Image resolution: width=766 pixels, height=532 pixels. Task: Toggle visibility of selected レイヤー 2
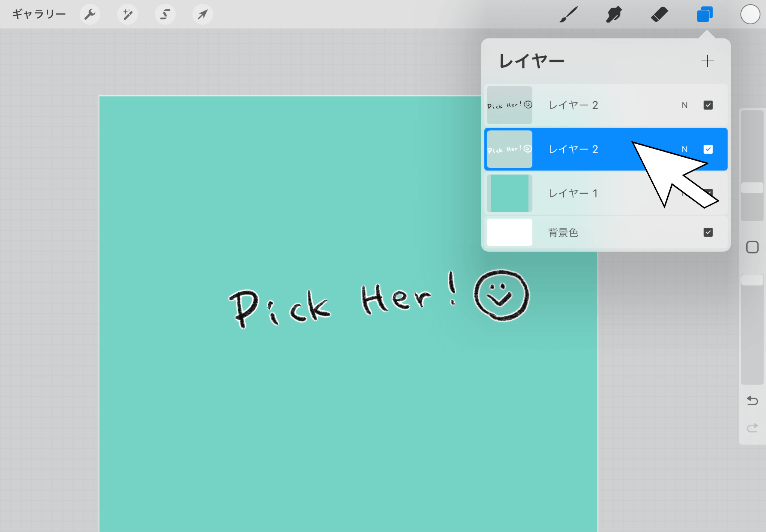tap(708, 149)
